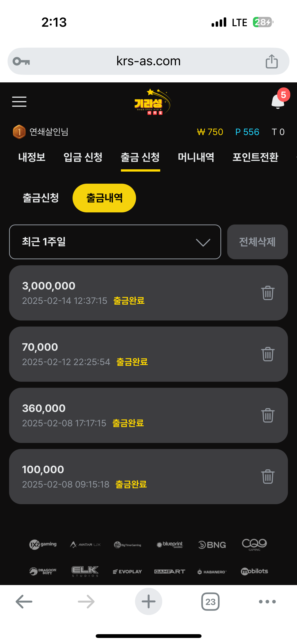Tap the krs-as.com address bar

(148, 61)
